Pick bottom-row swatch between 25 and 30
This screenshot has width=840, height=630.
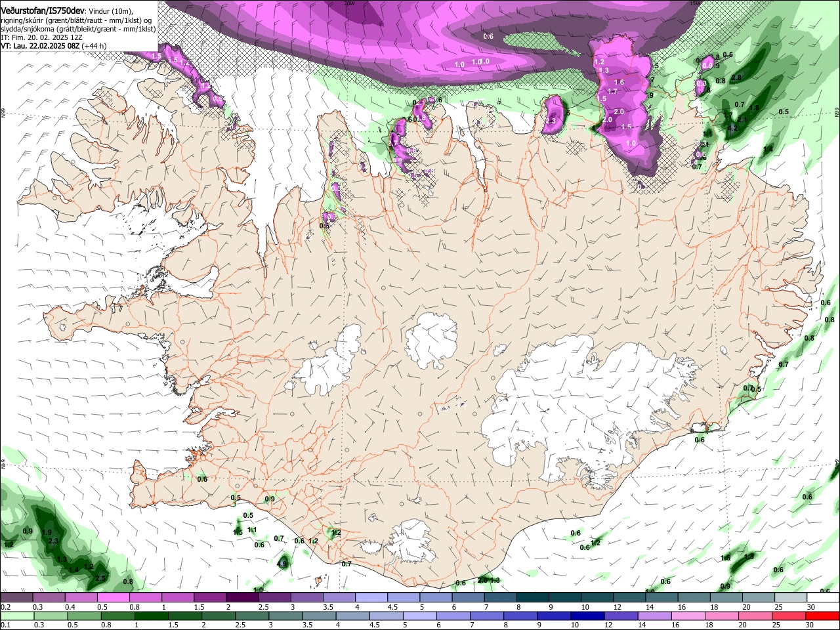coord(789,616)
